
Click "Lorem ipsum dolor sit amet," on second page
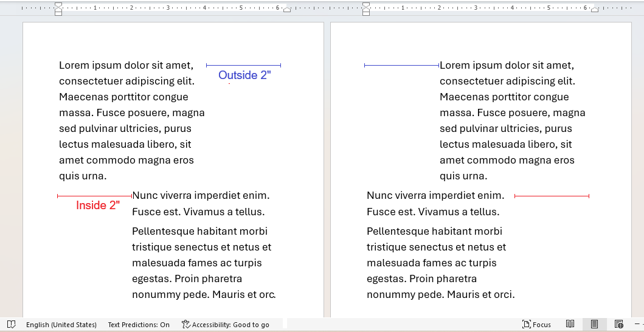(507, 65)
